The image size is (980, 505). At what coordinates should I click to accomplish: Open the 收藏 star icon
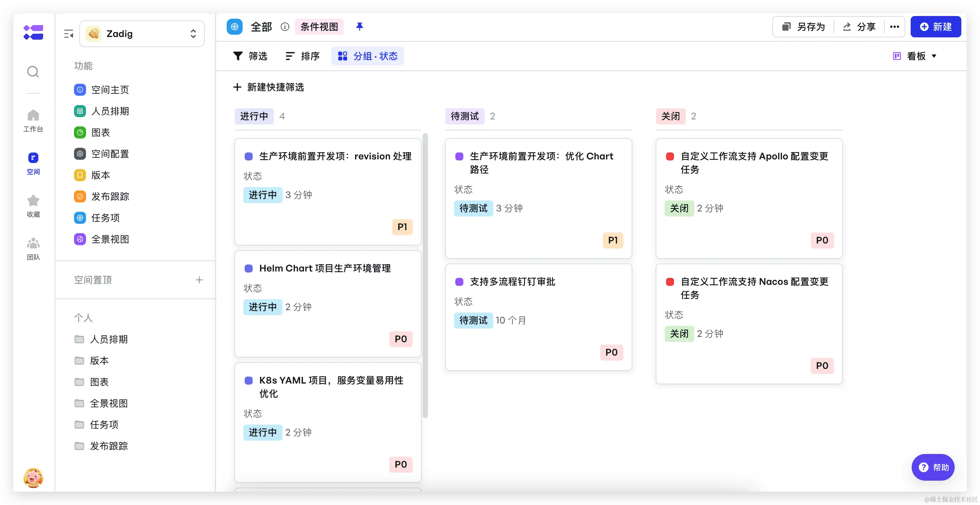[x=33, y=200]
